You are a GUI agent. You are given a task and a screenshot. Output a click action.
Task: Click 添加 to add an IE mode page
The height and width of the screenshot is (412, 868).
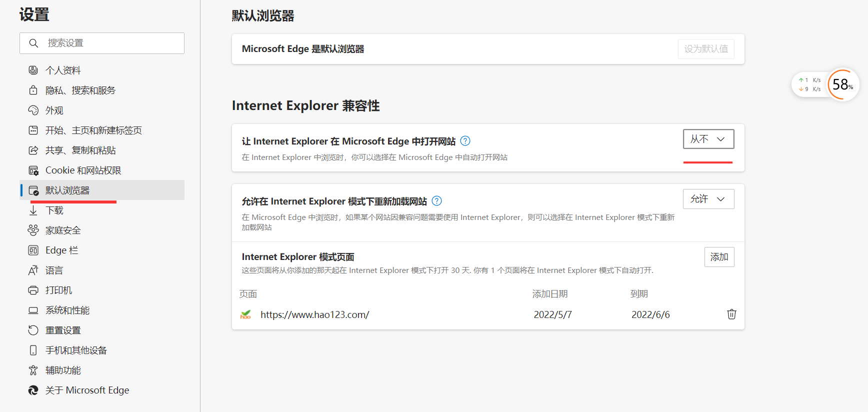[x=719, y=257]
